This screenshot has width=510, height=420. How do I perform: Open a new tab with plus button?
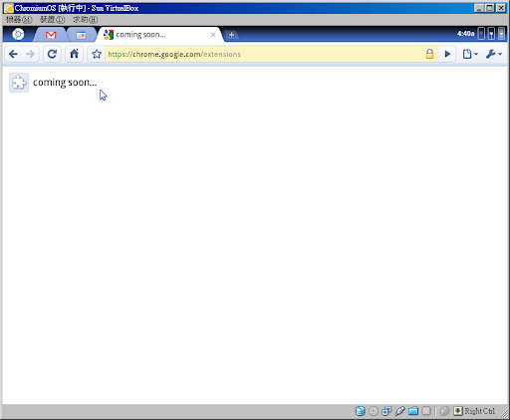click(x=231, y=35)
